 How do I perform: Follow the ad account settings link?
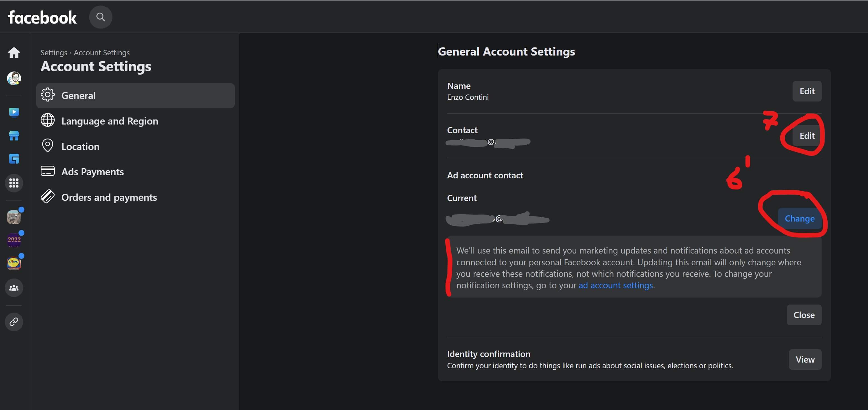615,285
